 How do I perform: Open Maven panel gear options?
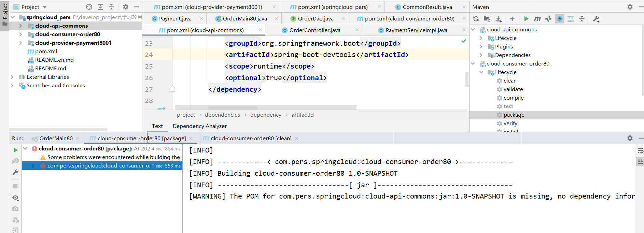[630, 7]
